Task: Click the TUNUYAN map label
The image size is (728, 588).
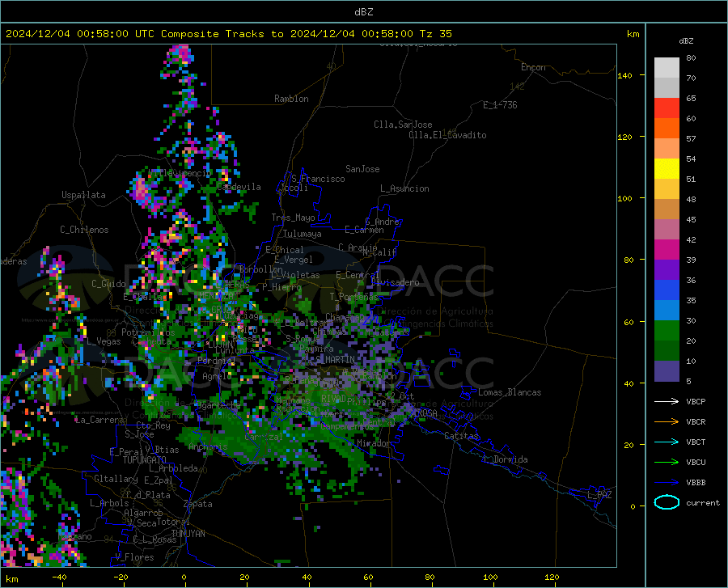Action: (x=188, y=534)
